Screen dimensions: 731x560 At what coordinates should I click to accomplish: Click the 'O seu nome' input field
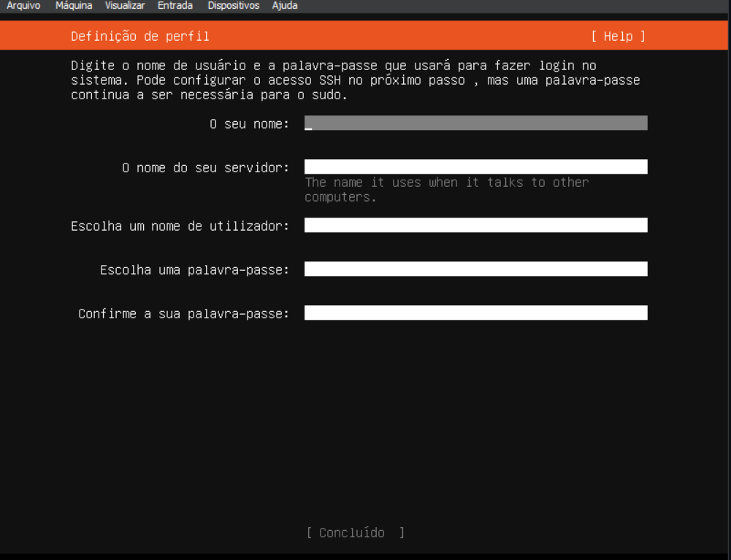point(475,123)
